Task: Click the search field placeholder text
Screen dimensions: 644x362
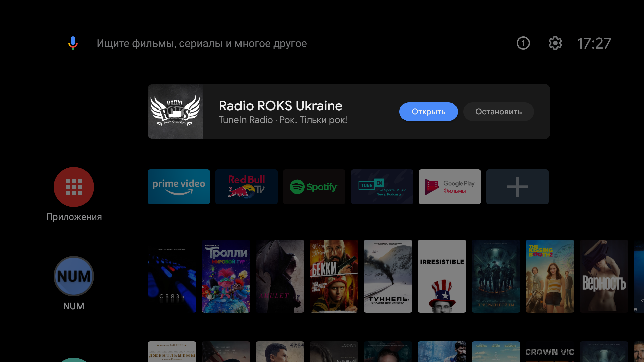Action: click(202, 43)
